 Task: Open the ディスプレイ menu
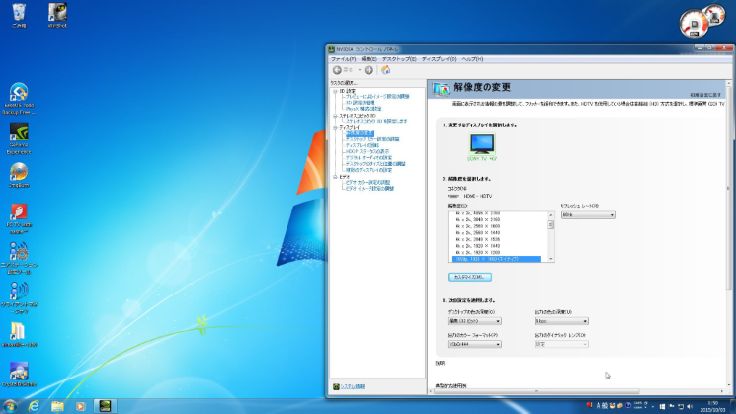point(439,59)
